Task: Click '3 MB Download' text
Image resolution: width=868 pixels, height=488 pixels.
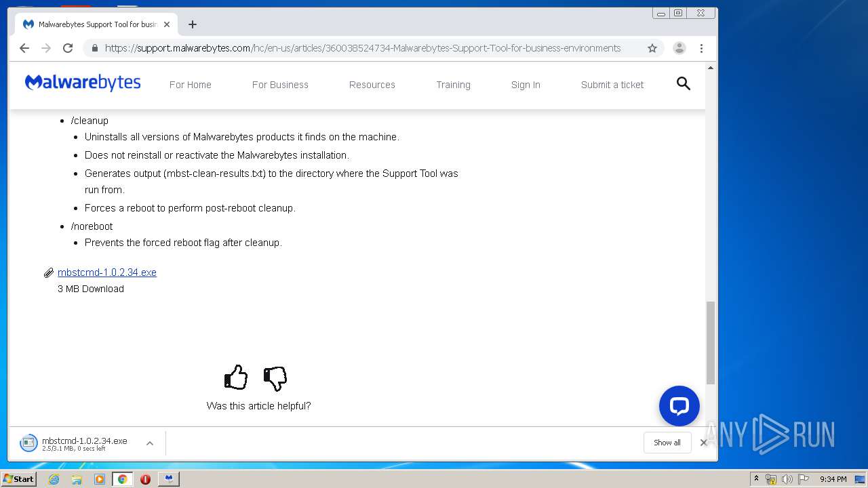Action: [91, 289]
